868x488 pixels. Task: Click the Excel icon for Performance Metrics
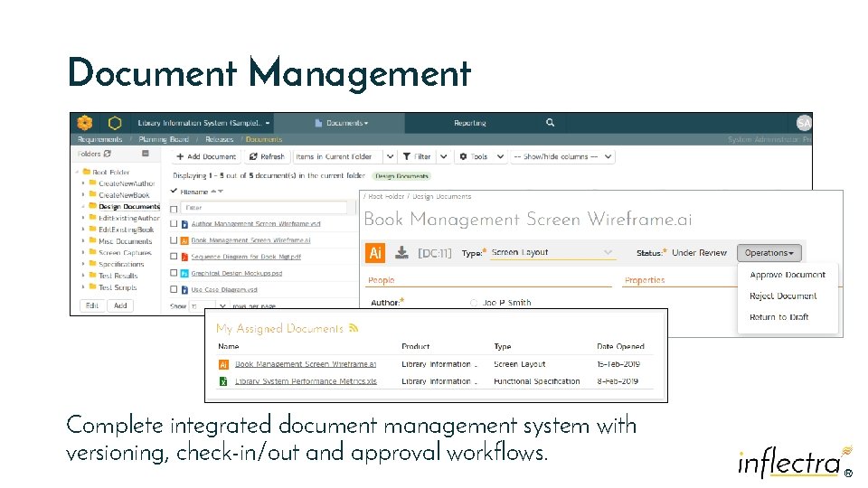[x=223, y=381]
